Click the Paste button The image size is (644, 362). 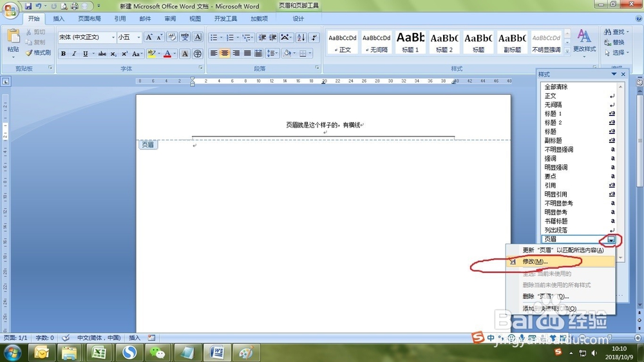(13, 41)
